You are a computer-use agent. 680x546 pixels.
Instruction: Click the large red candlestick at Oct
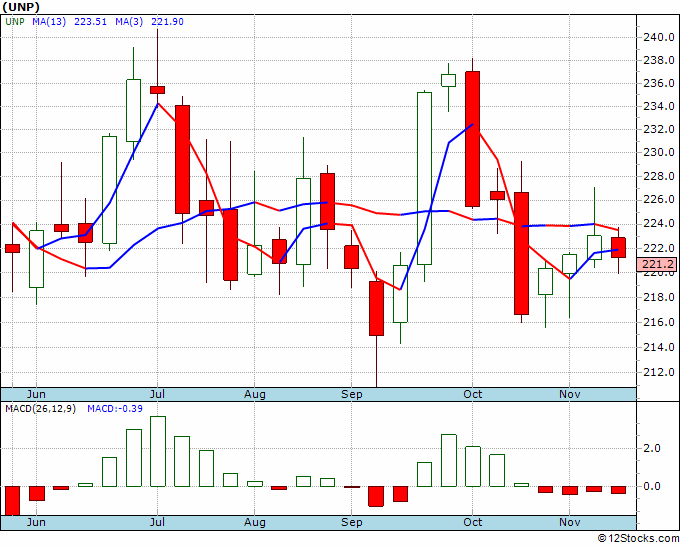472,139
